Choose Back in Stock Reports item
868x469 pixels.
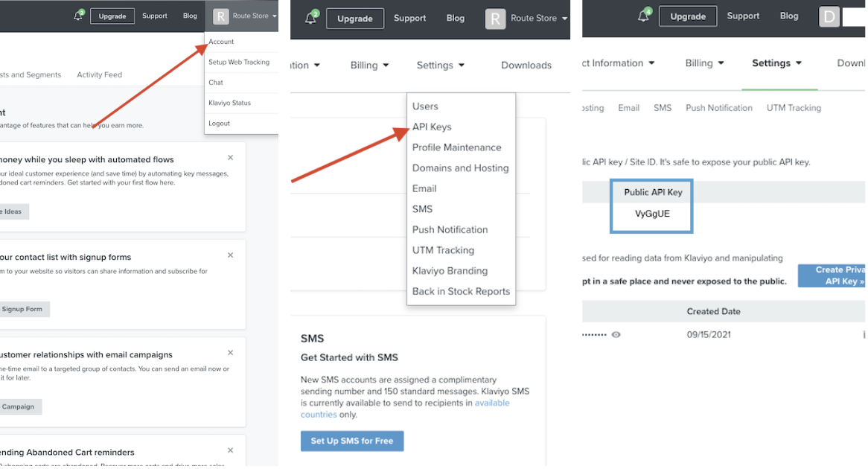[x=461, y=291]
